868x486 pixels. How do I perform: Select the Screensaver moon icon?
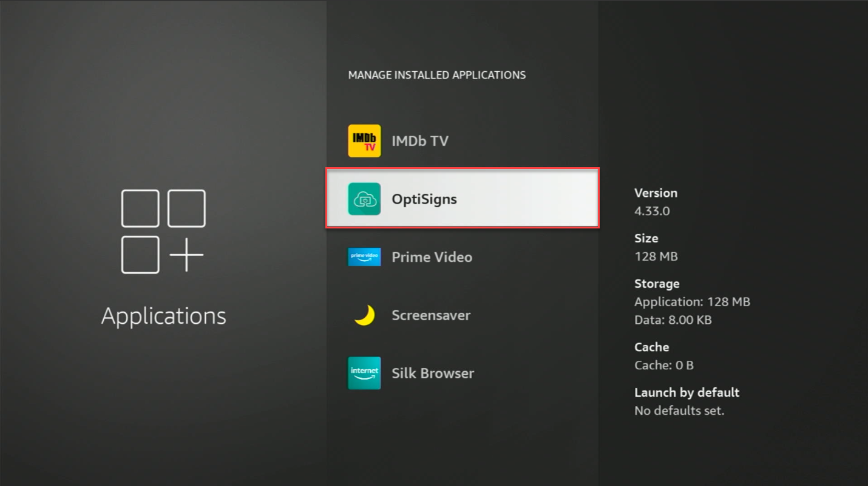coord(364,315)
